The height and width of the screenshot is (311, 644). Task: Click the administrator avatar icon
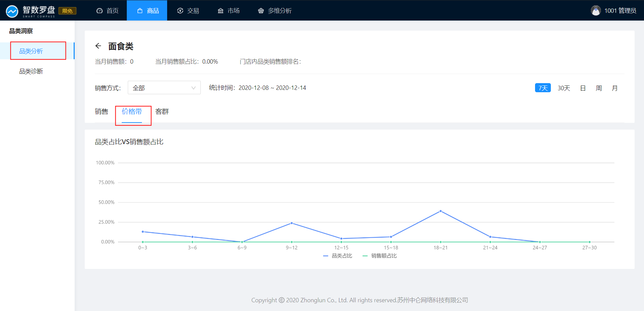(x=596, y=11)
